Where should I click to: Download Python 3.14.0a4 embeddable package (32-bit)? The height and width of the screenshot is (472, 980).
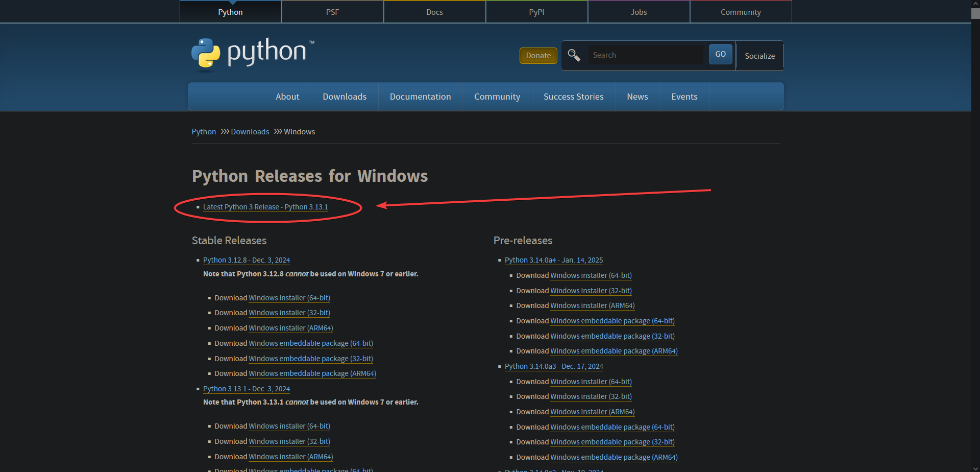(612, 336)
